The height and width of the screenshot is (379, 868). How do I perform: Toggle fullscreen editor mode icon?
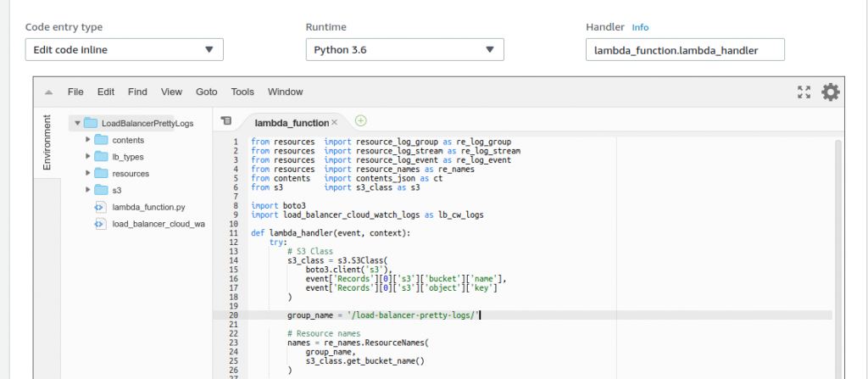[x=804, y=92]
